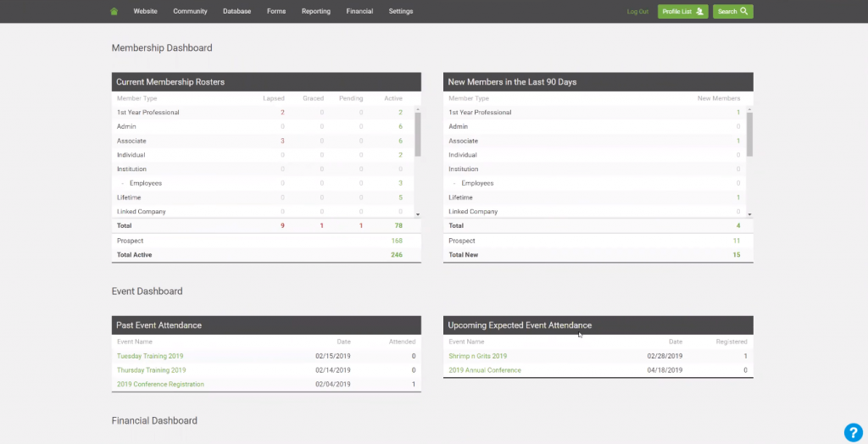Open the Settings menu
The width and height of the screenshot is (868, 444).
click(x=401, y=11)
